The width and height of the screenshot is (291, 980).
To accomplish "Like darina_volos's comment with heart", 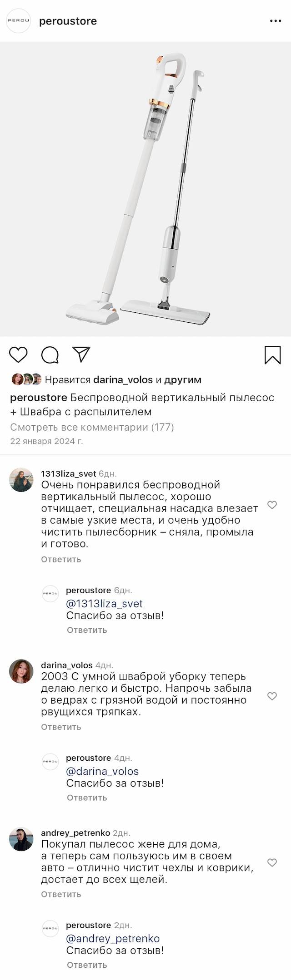I will coord(272,696).
